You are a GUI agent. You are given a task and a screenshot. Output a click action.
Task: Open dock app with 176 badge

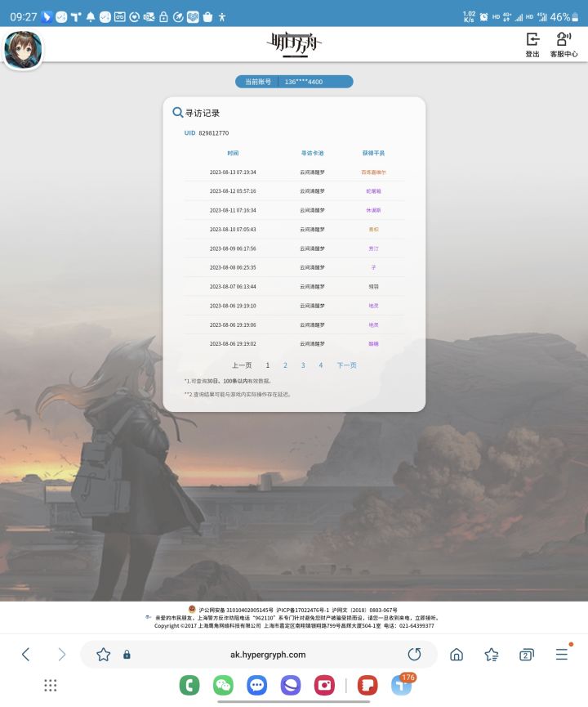click(x=402, y=686)
